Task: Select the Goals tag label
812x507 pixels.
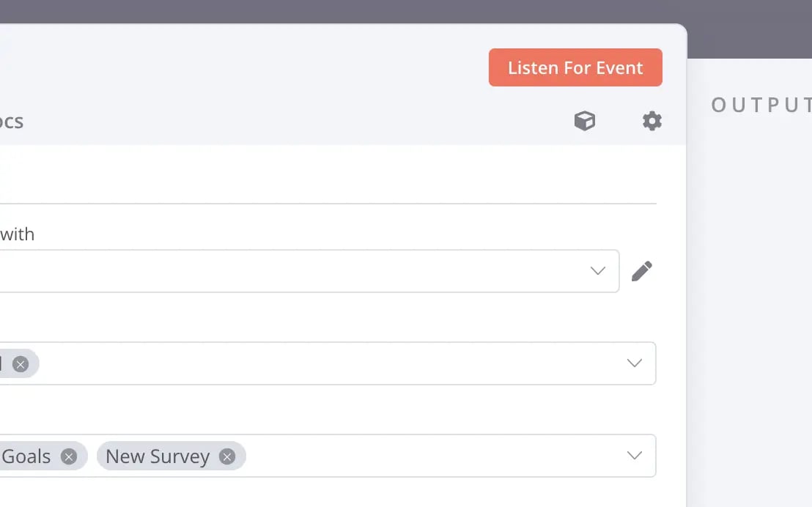Action: click(26, 456)
